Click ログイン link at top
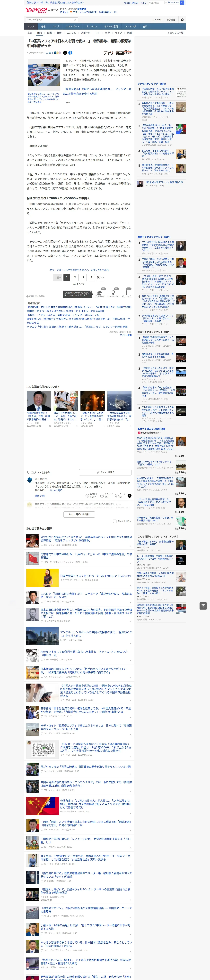This screenshot has height=980, width=210. 64,12
